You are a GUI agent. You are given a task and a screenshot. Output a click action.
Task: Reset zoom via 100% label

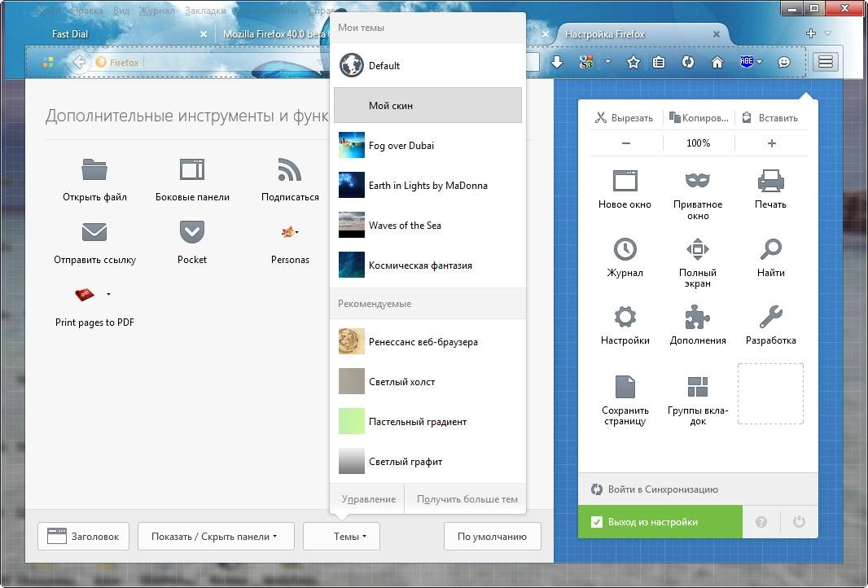coord(698,143)
